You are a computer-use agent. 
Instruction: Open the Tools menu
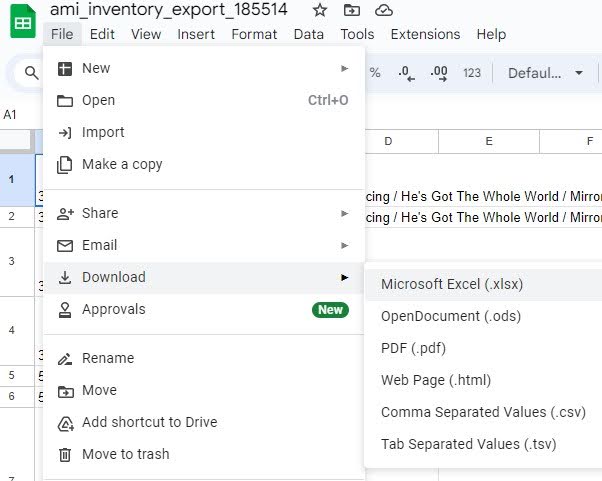point(357,34)
